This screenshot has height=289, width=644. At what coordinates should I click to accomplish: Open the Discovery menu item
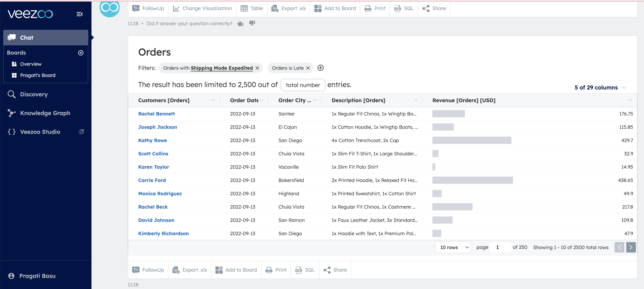pos(34,94)
